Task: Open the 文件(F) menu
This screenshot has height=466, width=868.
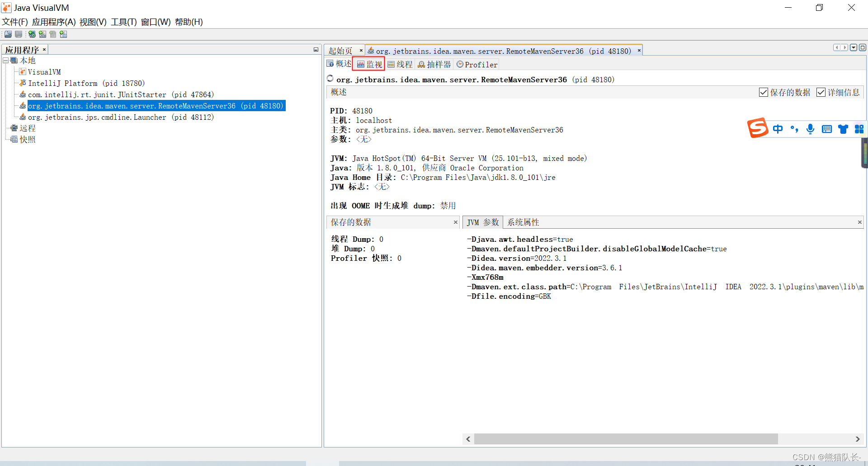Action: [x=15, y=22]
